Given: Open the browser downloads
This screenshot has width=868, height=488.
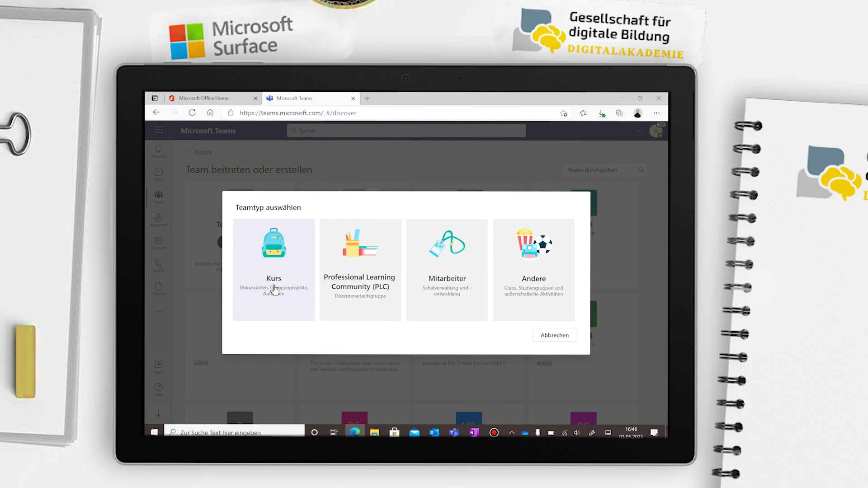Looking at the screenshot, I should [x=602, y=113].
